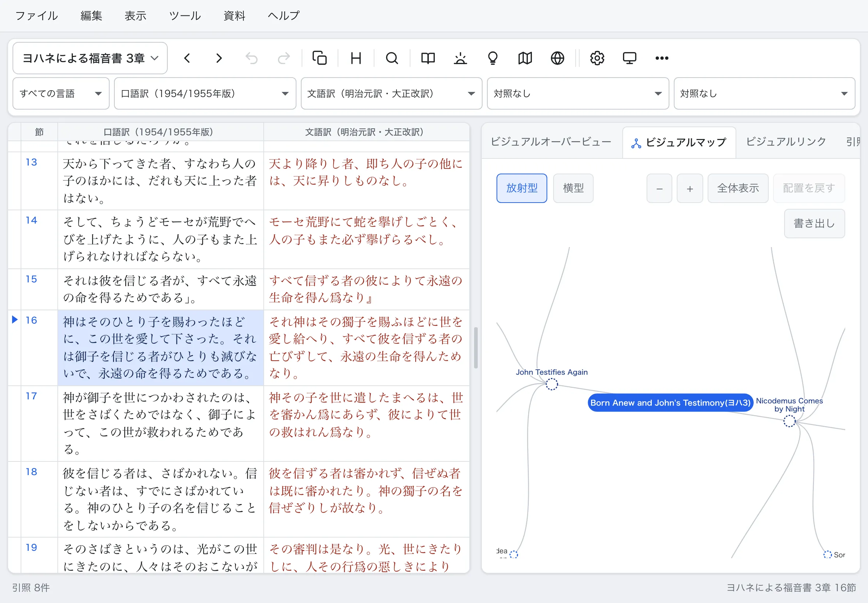Switch to ビジュアルオーバービュー tab
This screenshot has height=603, width=868.
[x=551, y=142]
